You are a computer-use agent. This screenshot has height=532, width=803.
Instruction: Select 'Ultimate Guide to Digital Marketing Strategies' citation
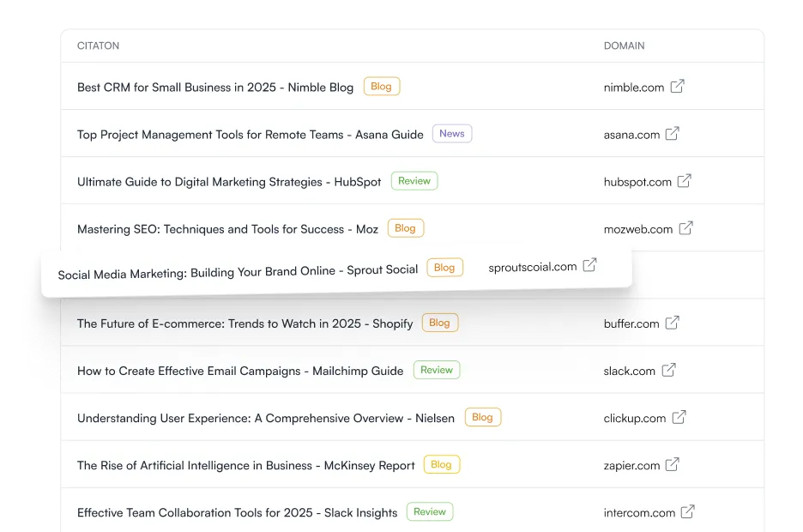tap(229, 182)
